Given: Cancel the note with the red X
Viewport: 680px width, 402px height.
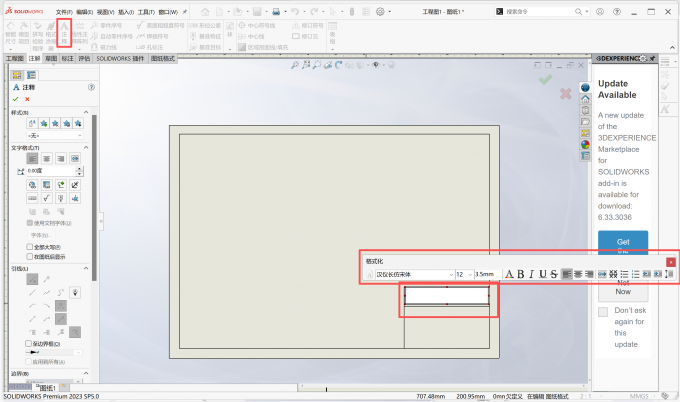Looking at the screenshot, I should coord(27,99).
